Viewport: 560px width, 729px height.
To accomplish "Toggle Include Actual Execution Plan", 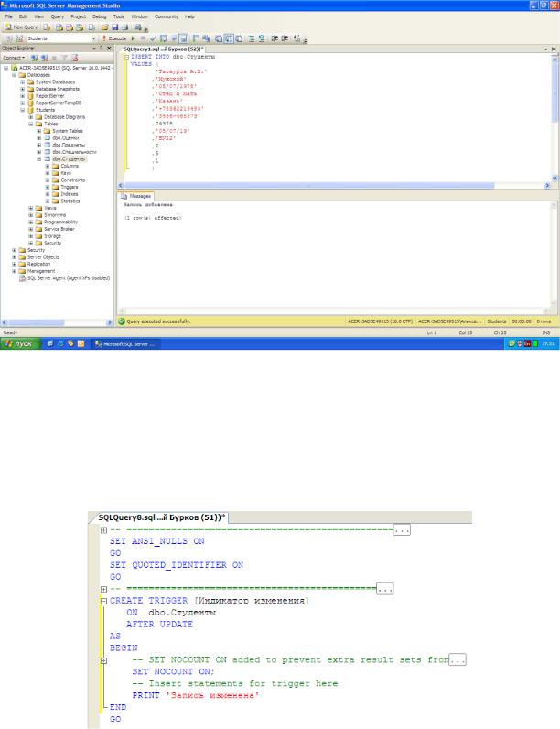I will pyautogui.click(x=197, y=38).
